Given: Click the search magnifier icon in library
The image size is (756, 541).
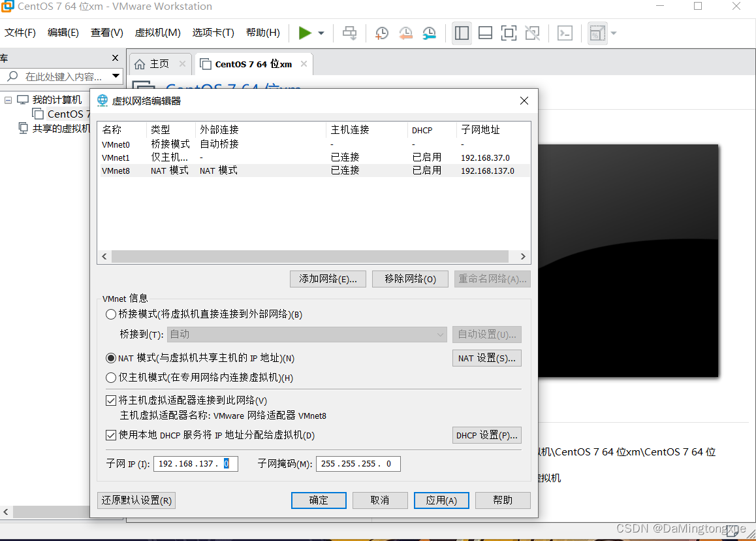Looking at the screenshot, I should [x=12, y=76].
